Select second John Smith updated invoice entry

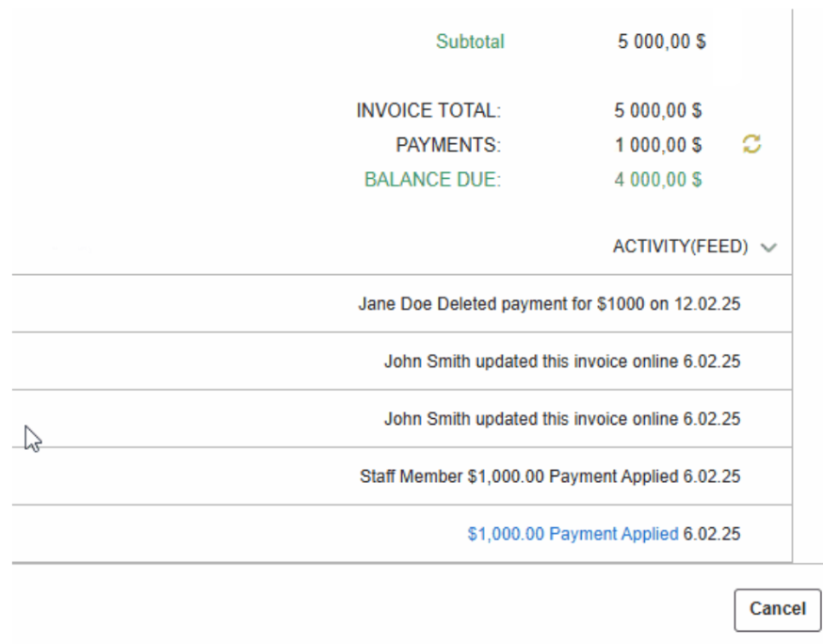402,419
